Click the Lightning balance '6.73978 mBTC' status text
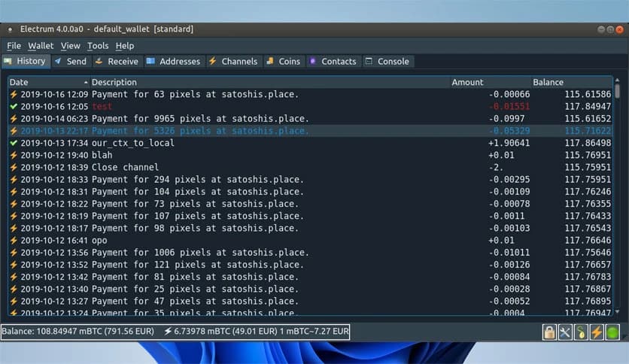Viewport: 629px width, 364px height. coord(220,332)
